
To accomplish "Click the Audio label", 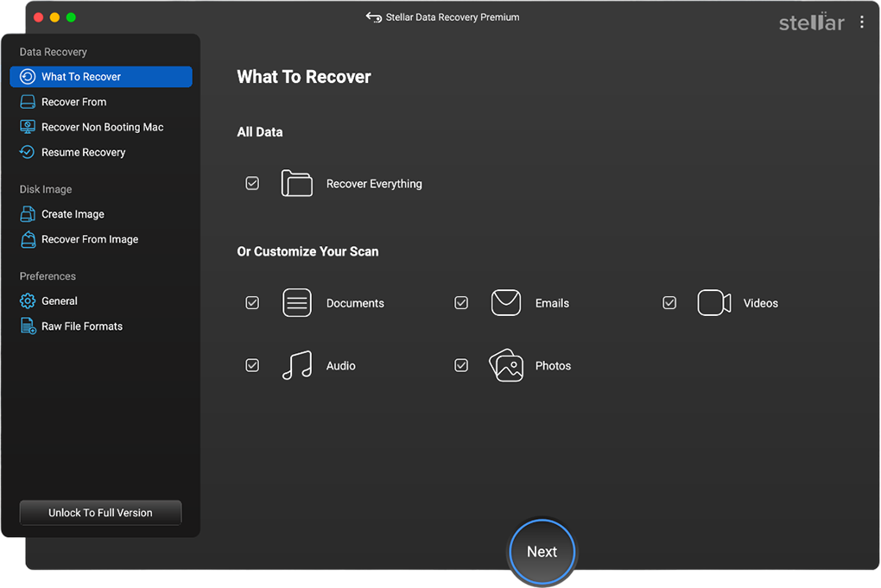I will click(x=341, y=365).
